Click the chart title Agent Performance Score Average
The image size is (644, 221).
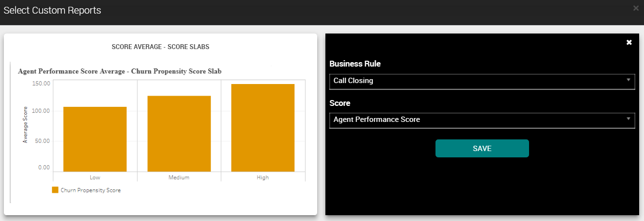point(120,71)
